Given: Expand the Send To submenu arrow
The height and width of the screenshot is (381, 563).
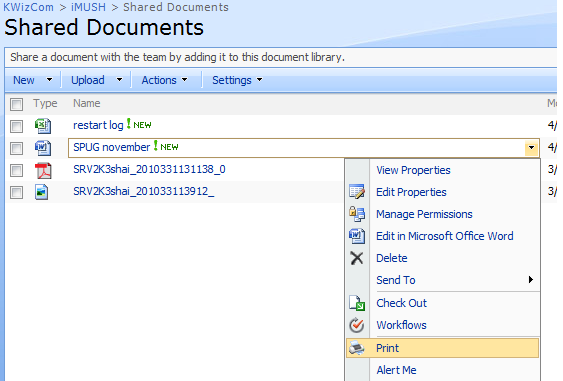Looking at the screenshot, I should (531, 279).
